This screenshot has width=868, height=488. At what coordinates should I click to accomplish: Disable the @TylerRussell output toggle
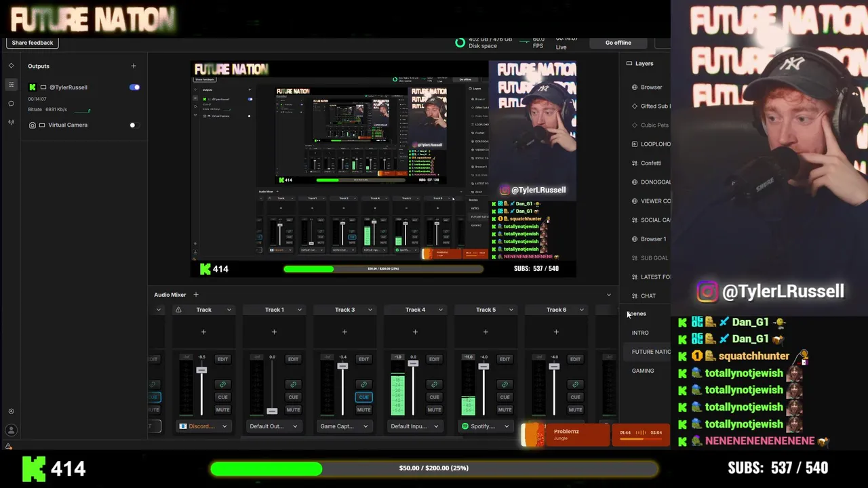tap(134, 87)
